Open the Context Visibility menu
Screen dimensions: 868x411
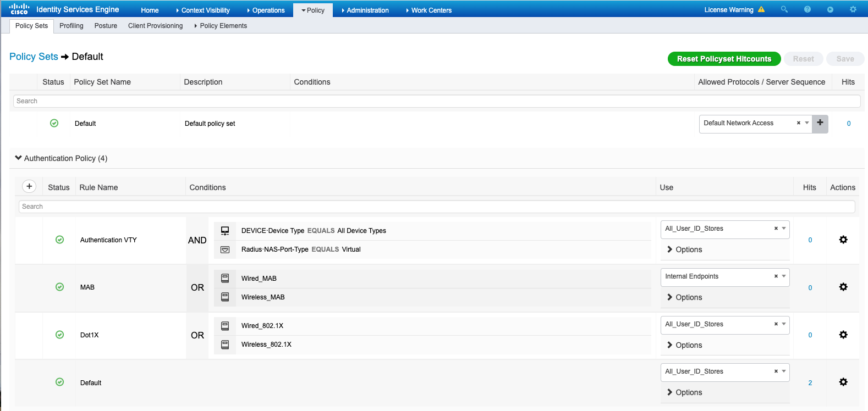point(203,10)
